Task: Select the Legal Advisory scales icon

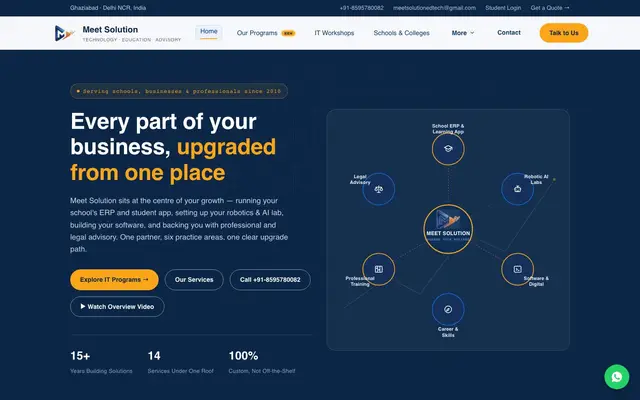Action: point(379,189)
